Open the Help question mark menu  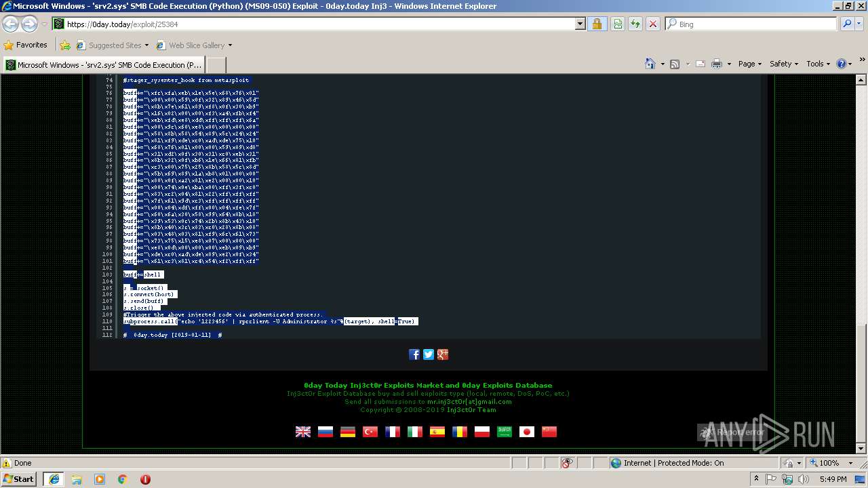point(844,64)
